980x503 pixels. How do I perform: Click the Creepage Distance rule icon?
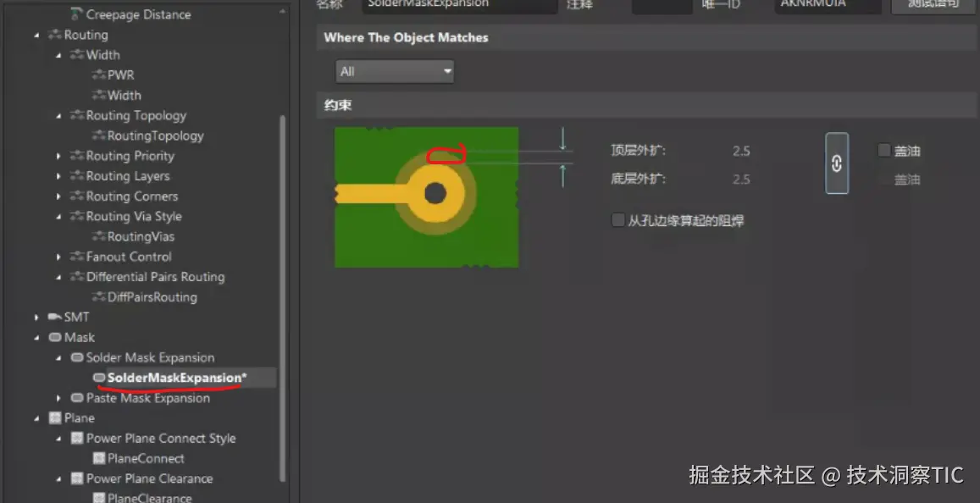coord(76,14)
